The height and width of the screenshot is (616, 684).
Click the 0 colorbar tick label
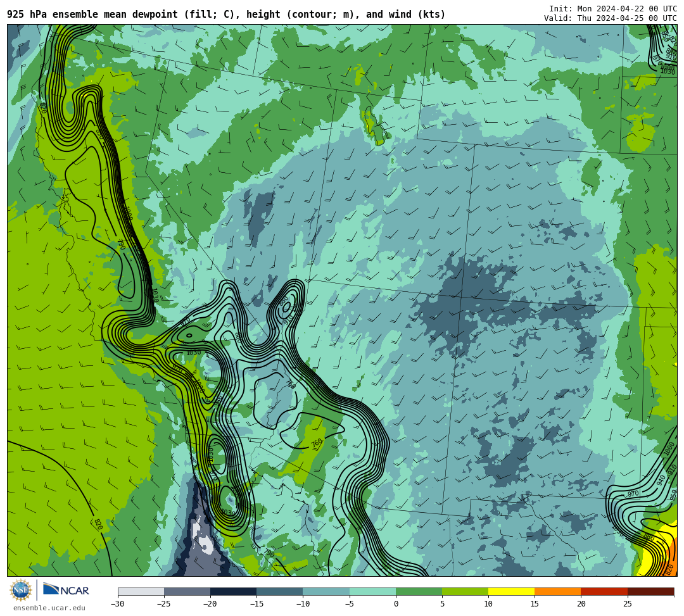tap(396, 604)
